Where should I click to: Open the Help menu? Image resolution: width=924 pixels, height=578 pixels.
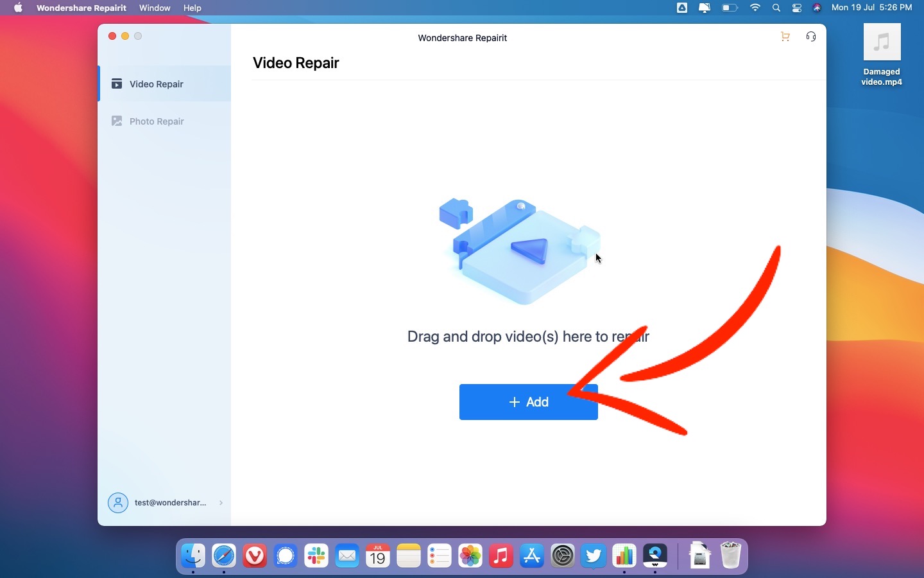pyautogui.click(x=193, y=8)
